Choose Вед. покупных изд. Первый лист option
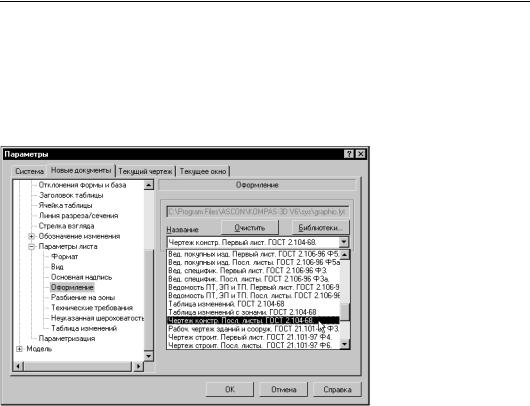 click(x=254, y=254)
